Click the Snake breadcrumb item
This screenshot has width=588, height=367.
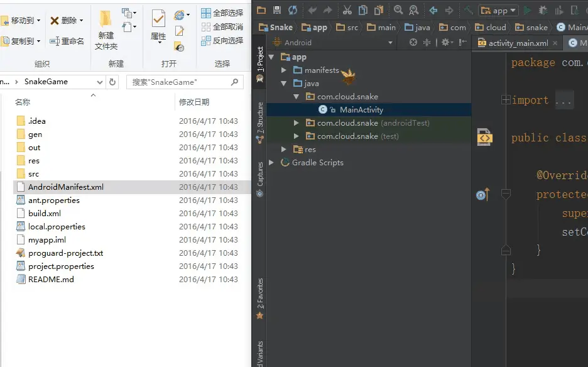click(x=276, y=27)
